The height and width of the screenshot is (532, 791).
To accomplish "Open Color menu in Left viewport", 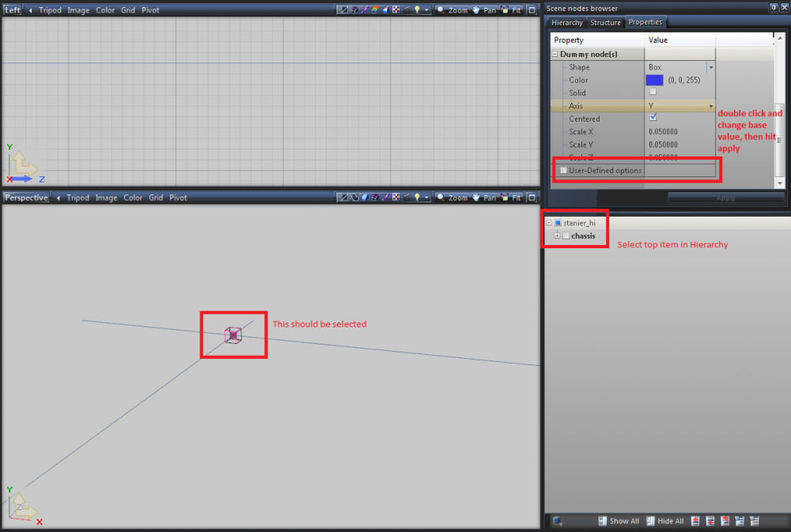I will (105, 10).
